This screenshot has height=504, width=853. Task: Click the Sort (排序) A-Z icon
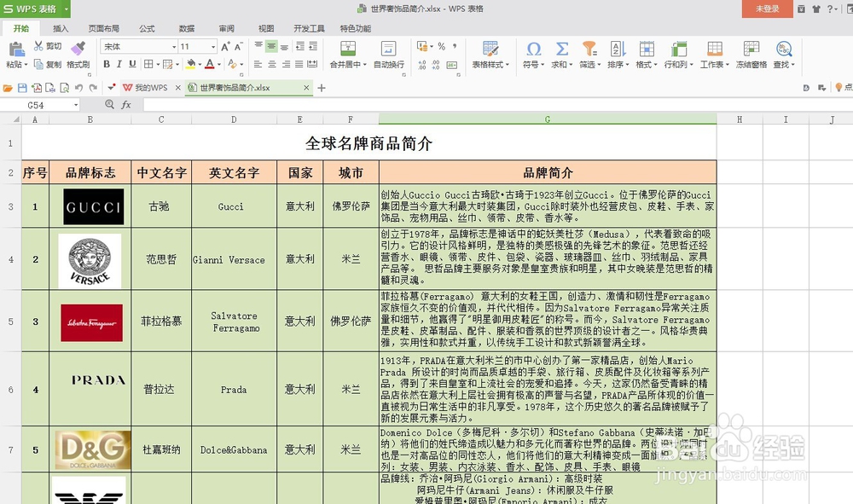point(618,49)
